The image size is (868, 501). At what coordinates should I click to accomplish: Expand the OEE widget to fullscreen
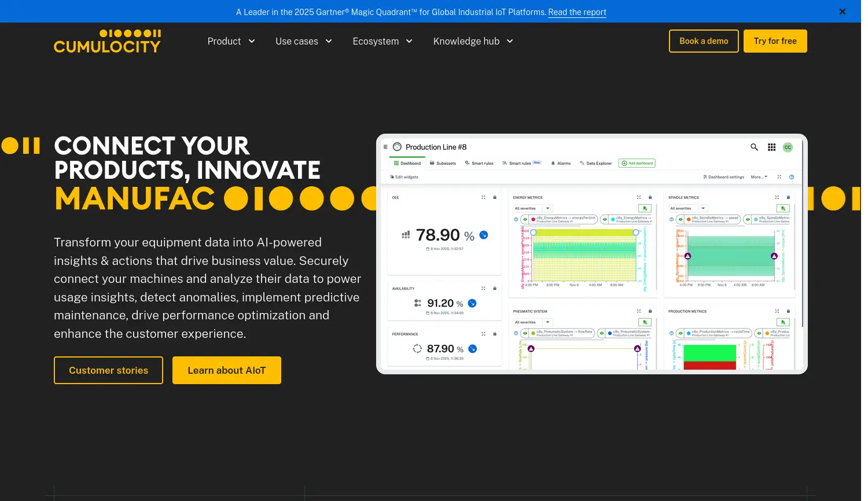click(x=483, y=197)
